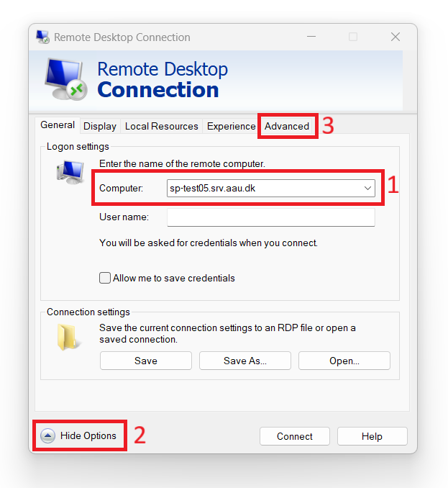
Task: Enable Allow me to save credentials
Action: (105, 278)
